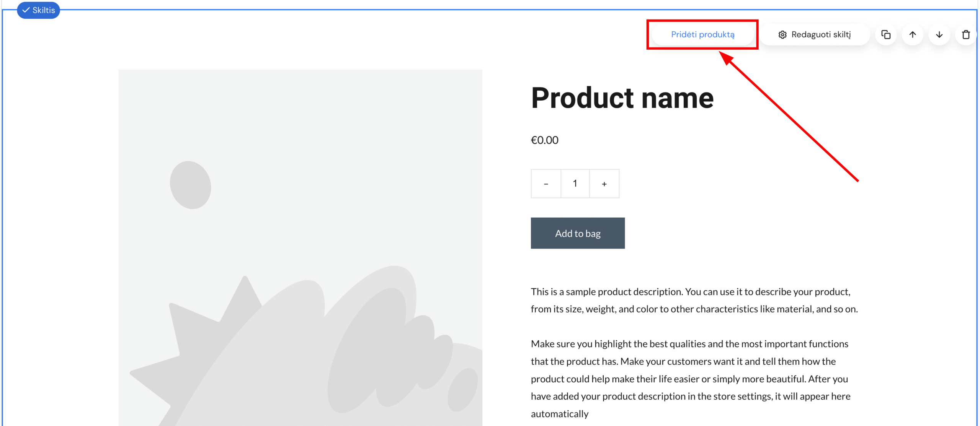Click the €0.00 product price
The height and width of the screenshot is (426, 980).
point(544,140)
